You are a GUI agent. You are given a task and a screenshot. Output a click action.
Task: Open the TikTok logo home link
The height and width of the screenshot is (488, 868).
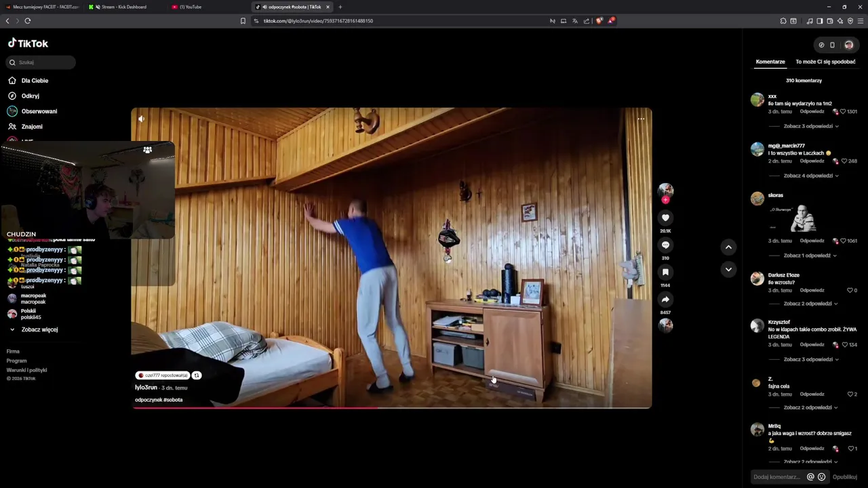[28, 43]
